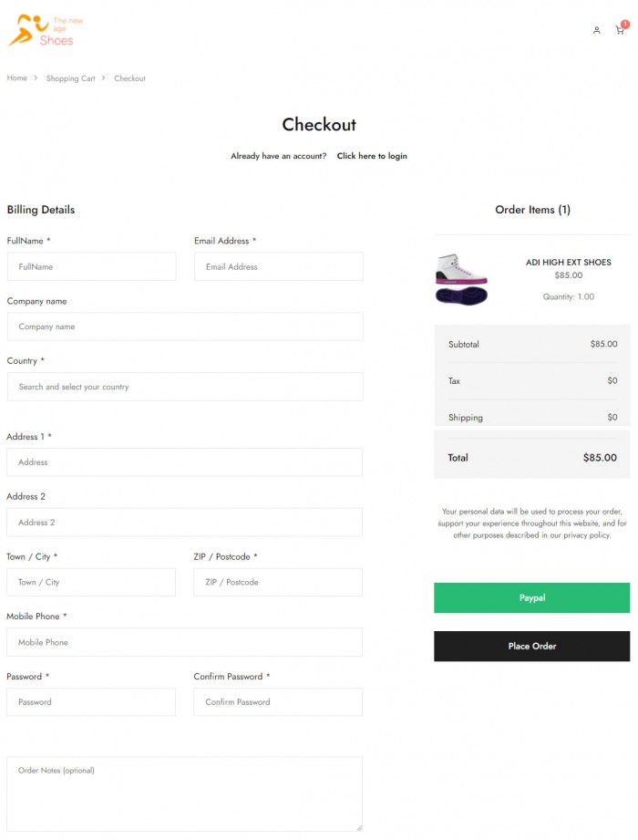638x840 pixels.
Task: Select the Company name field
Action: (184, 327)
